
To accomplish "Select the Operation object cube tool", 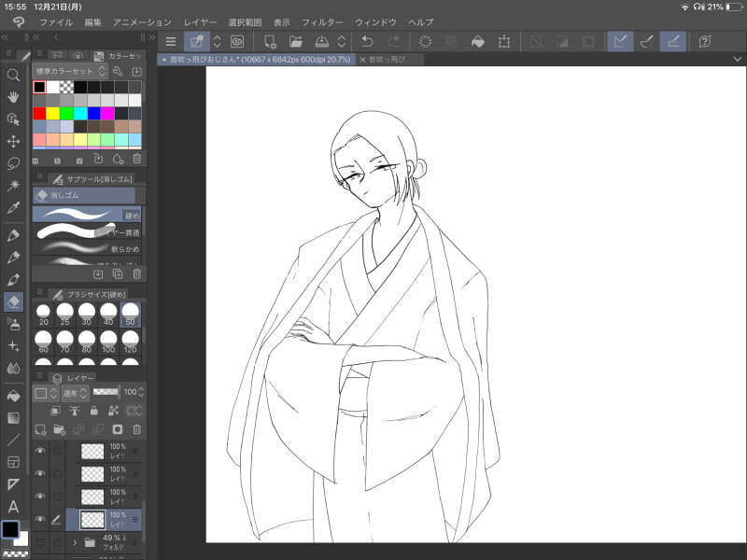I will (x=13, y=119).
